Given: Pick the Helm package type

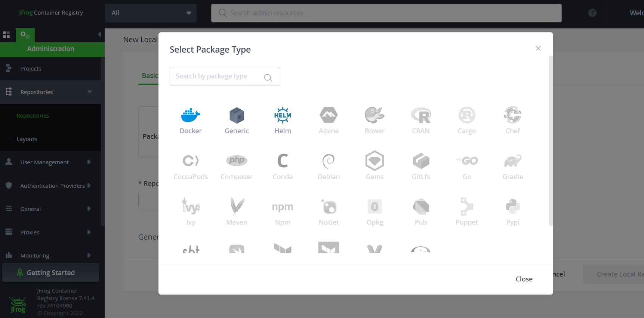Looking at the screenshot, I should (x=283, y=121).
